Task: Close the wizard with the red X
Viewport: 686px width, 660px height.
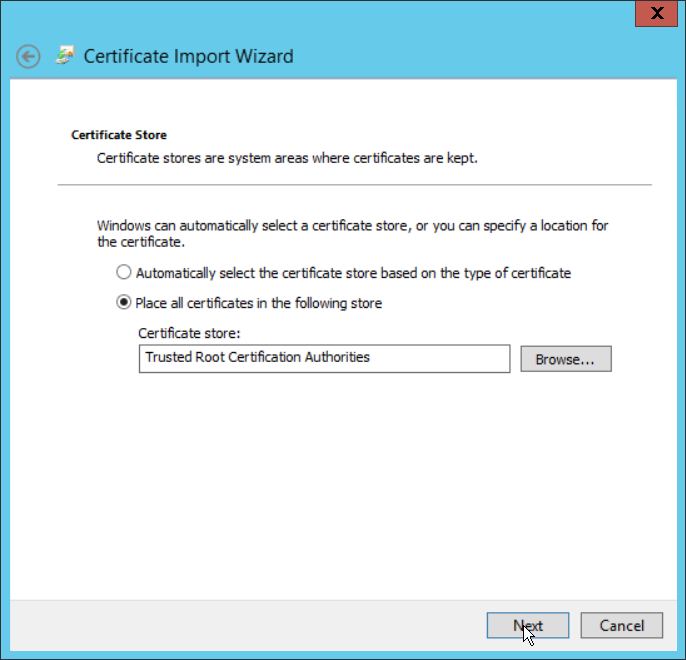Action: click(x=656, y=13)
